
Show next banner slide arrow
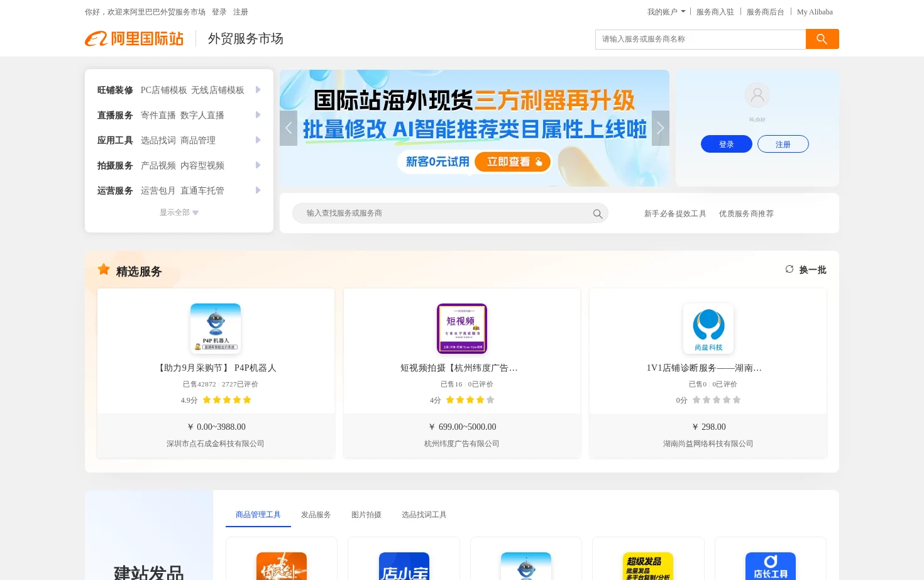click(x=661, y=128)
